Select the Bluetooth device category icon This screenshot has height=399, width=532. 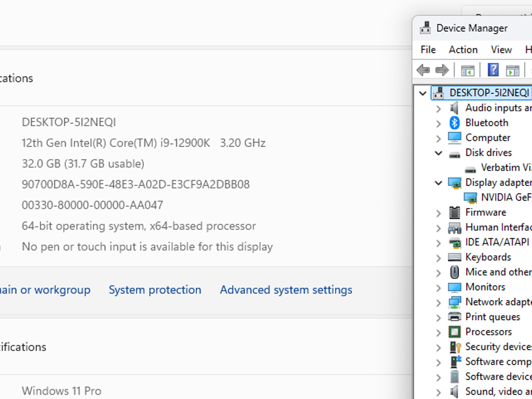pyautogui.click(x=454, y=123)
